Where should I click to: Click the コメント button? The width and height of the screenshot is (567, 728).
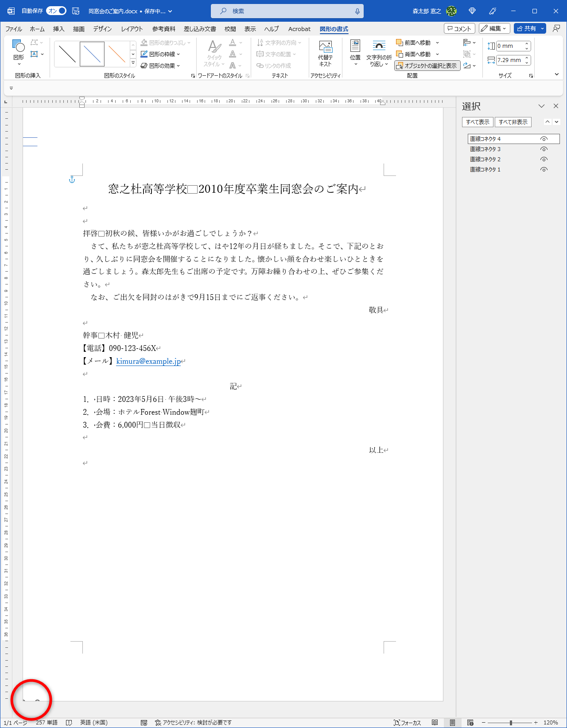coord(459,28)
